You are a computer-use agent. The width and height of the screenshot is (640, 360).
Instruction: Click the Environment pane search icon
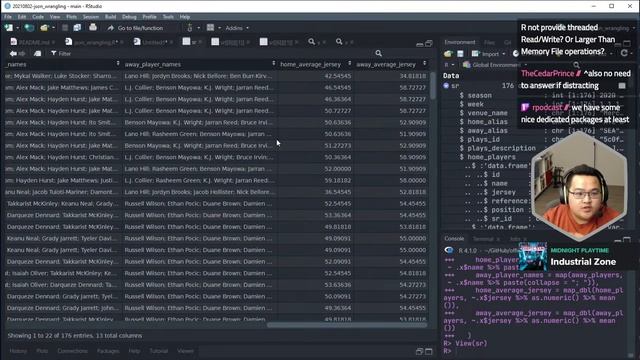pyautogui.click(x=576, y=65)
